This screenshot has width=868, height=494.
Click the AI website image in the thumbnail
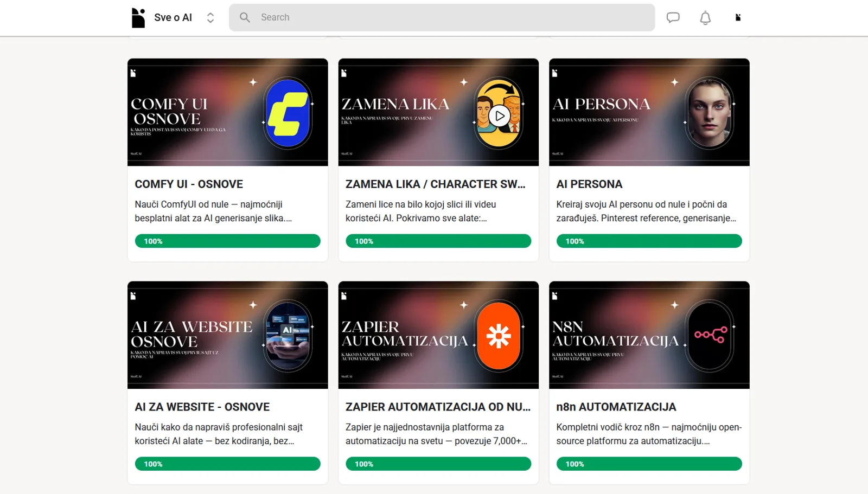(288, 336)
